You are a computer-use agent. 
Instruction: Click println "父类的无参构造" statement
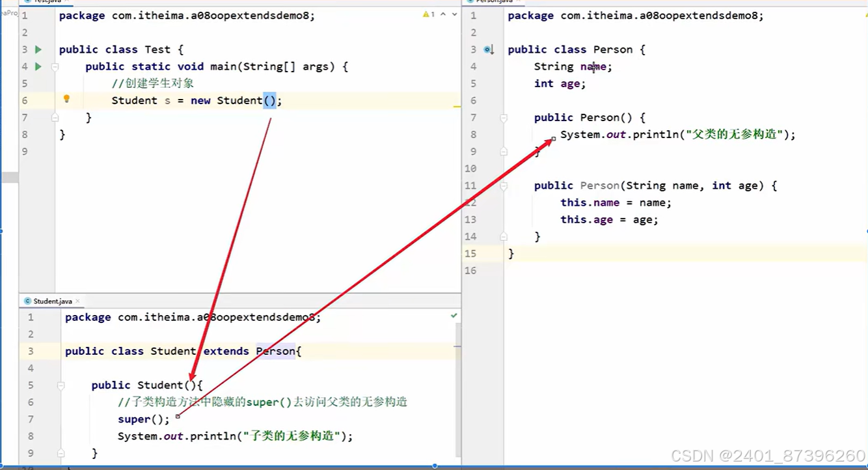coord(678,134)
